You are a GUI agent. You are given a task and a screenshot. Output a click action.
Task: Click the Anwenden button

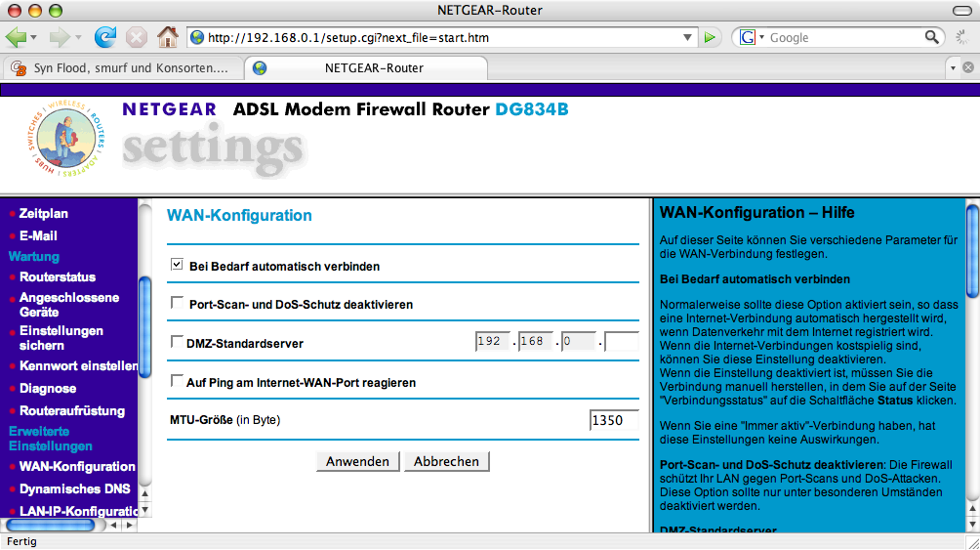coord(357,461)
